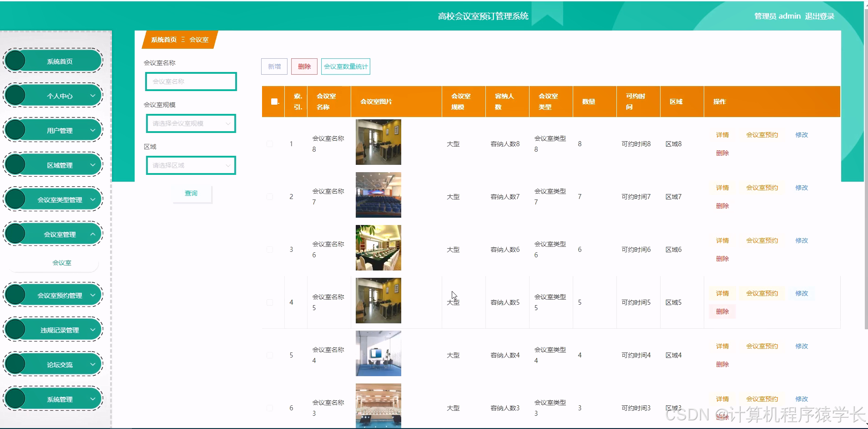
Task: Check the row 5 会议室名称4 checkbox
Action: pos(270,355)
